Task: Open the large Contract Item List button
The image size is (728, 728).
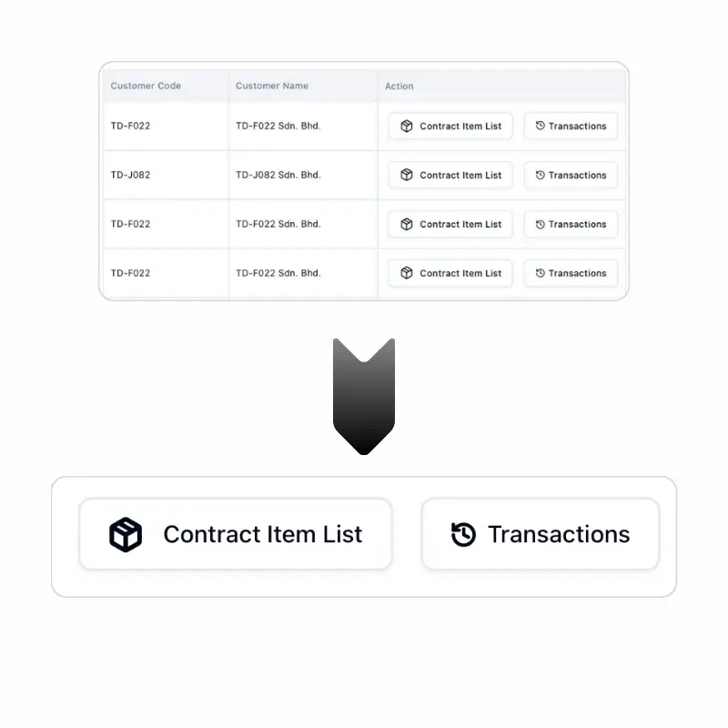Action: [x=236, y=534]
